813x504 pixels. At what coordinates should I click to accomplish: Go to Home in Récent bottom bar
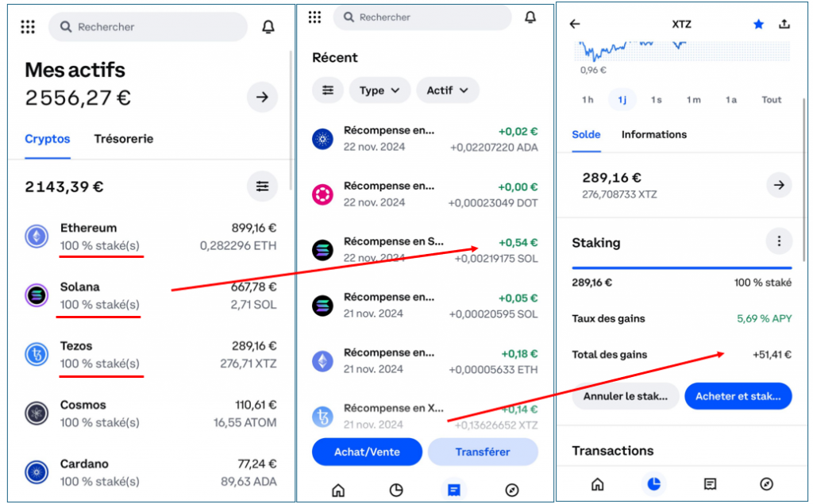click(338, 490)
